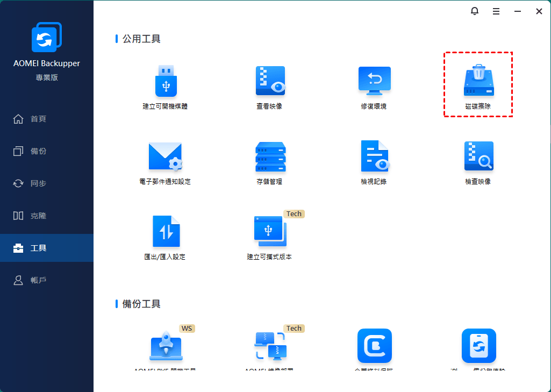Open the 存儲管理 storage tool
Viewport: 551px width, 392px height.
270,163
